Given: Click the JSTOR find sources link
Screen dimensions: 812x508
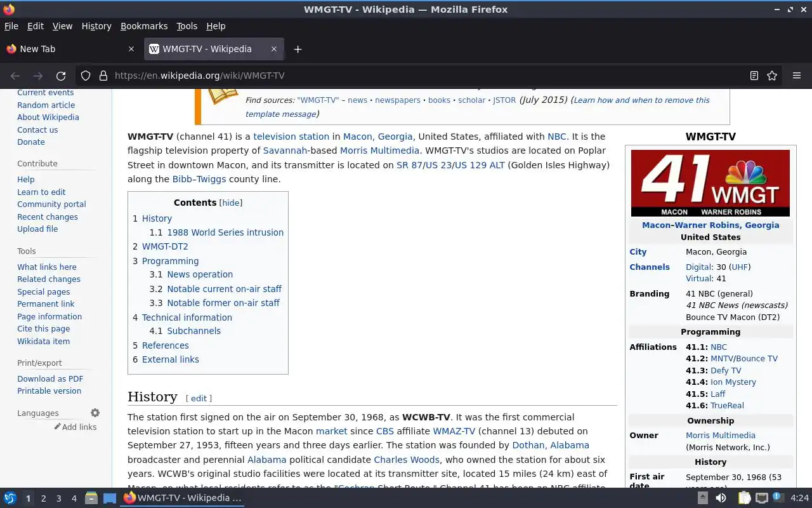Looking at the screenshot, I should click(x=504, y=100).
